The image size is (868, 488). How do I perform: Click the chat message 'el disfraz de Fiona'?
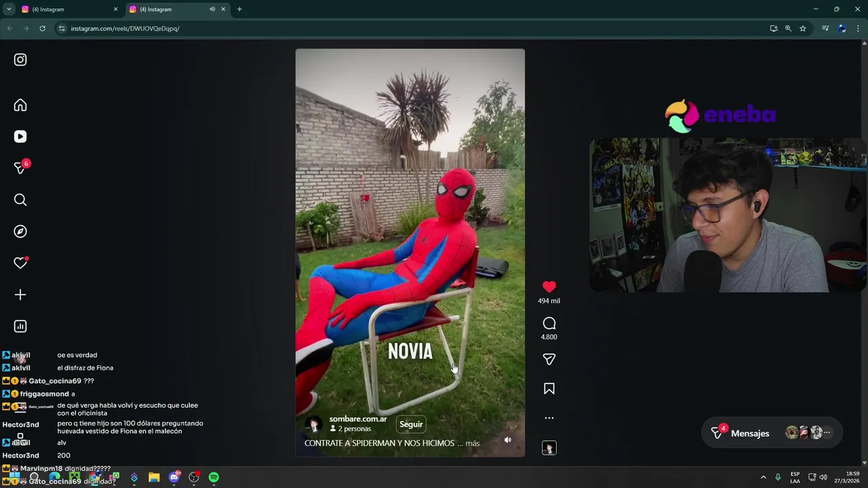tap(85, 368)
